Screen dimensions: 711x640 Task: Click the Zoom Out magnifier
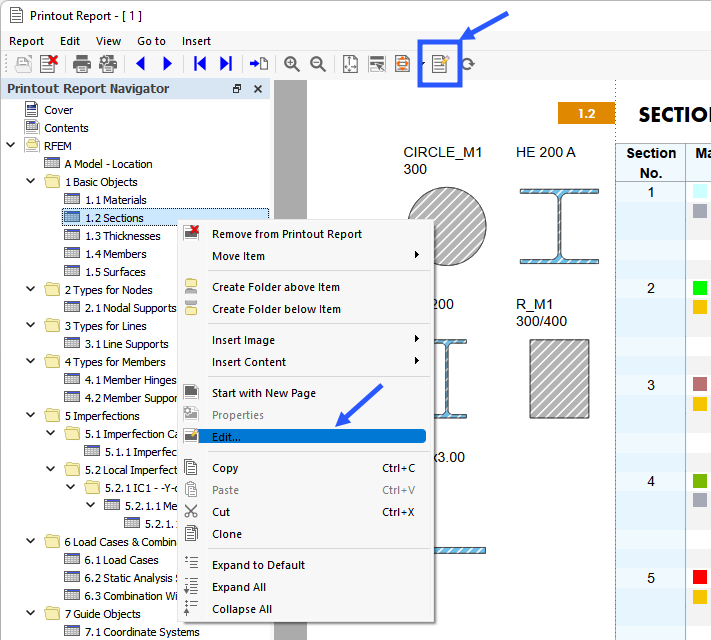coord(318,64)
